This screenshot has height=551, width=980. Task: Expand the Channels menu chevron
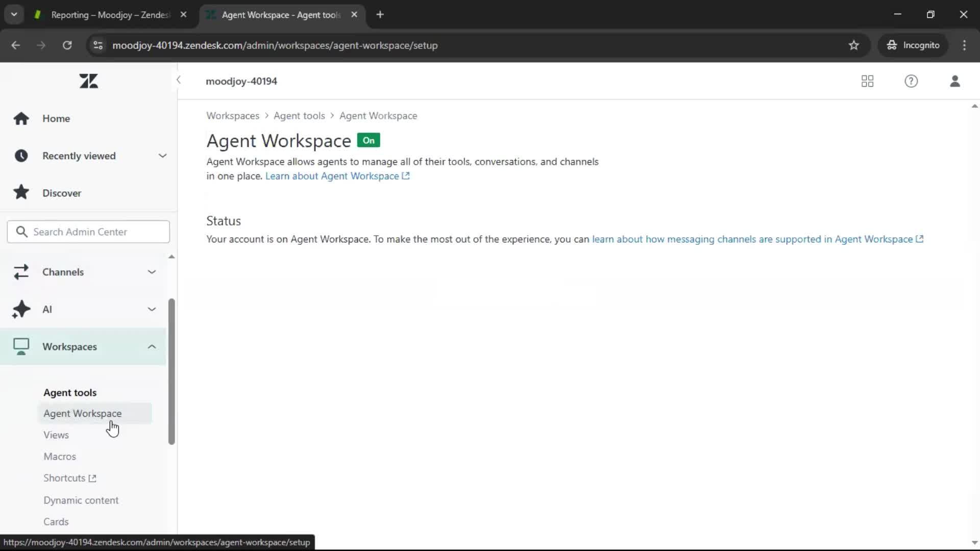click(x=152, y=272)
